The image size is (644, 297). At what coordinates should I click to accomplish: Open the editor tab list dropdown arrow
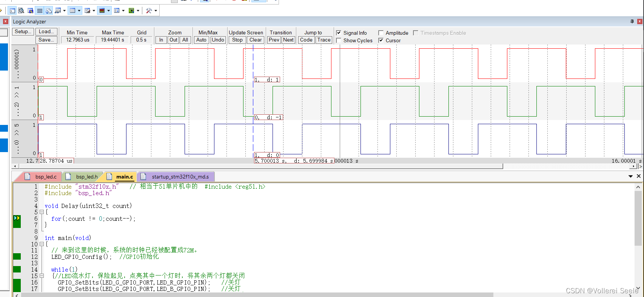click(x=630, y=176)
